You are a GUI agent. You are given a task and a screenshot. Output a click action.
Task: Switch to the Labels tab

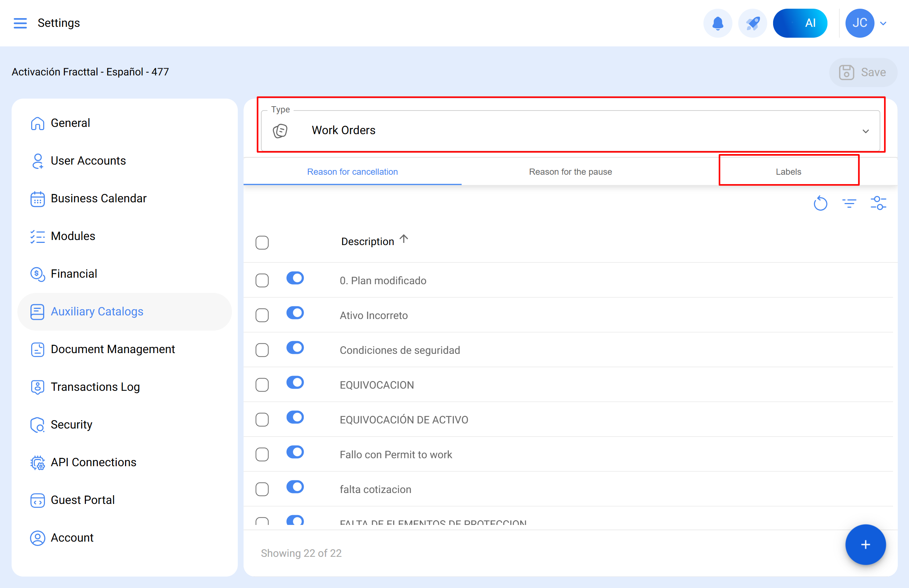point(788,172)
